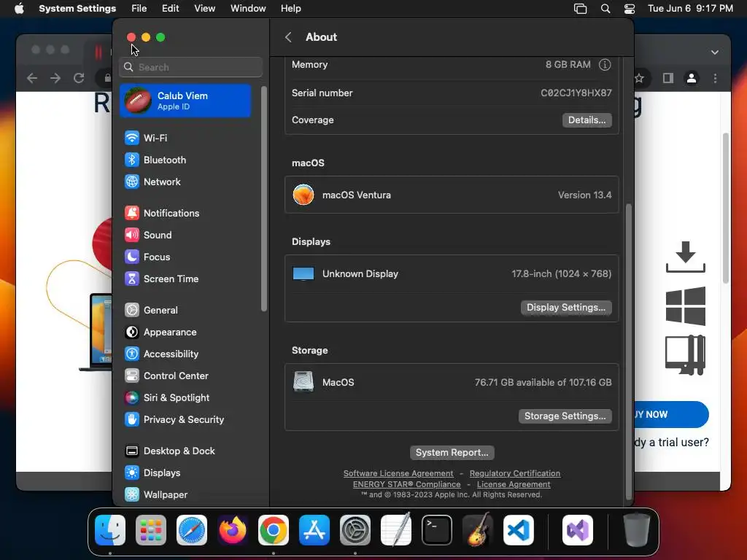Open TextEdit from the Dock
The width and height of the screenshot is (747, 560).
coord(396,530)
